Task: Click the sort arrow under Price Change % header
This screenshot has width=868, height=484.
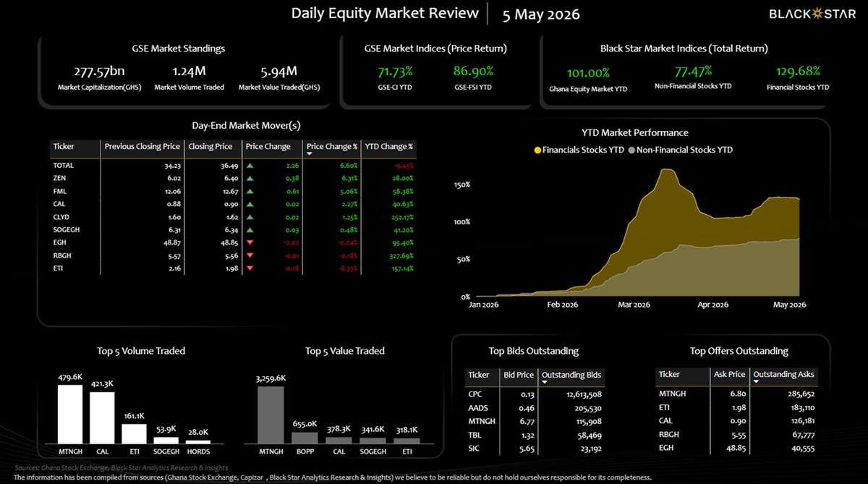Action: [310, 154]
